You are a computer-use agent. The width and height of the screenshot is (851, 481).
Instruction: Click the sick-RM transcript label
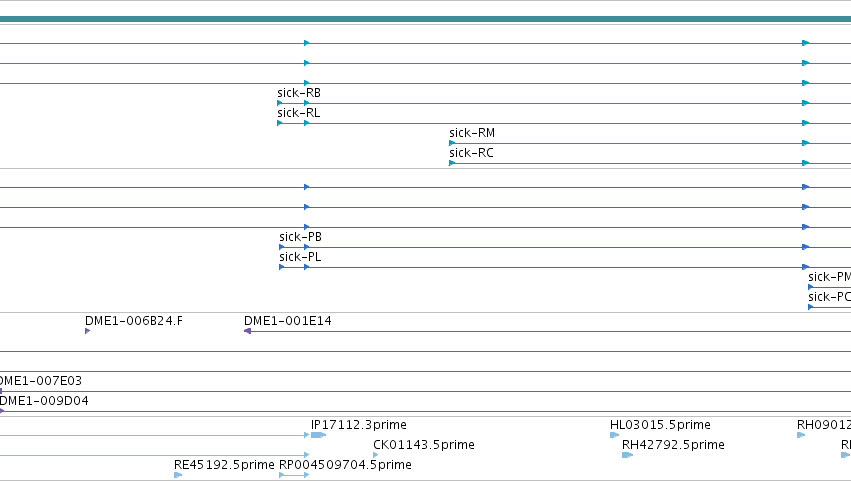pyautogui.click(x=472, y=133)
